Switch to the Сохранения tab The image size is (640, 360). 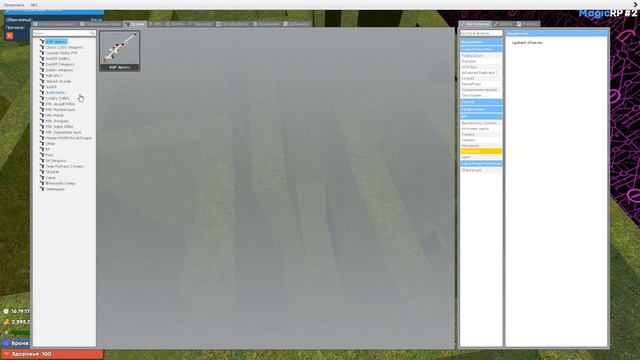coord(266,24)
